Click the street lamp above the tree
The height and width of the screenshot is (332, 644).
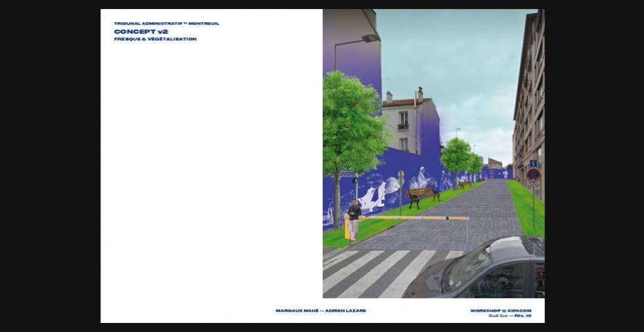[x=369, y=39]
